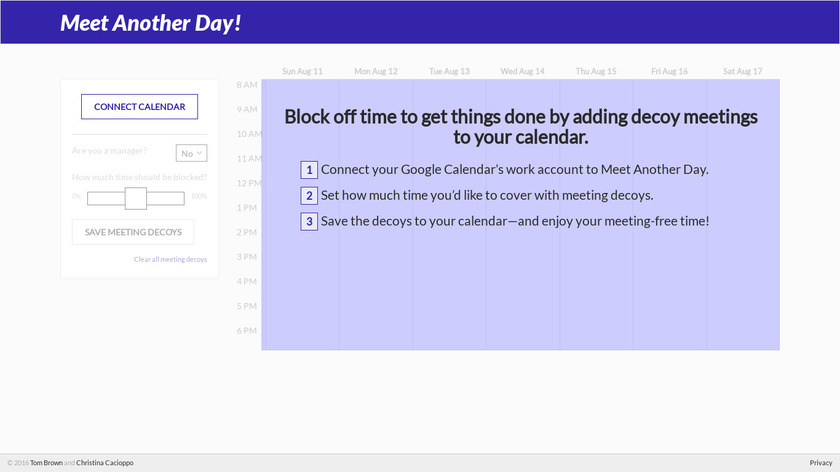Click the 100% label beside the slider
This screenshot has height=472, width=840.
(x=199, y=196)
